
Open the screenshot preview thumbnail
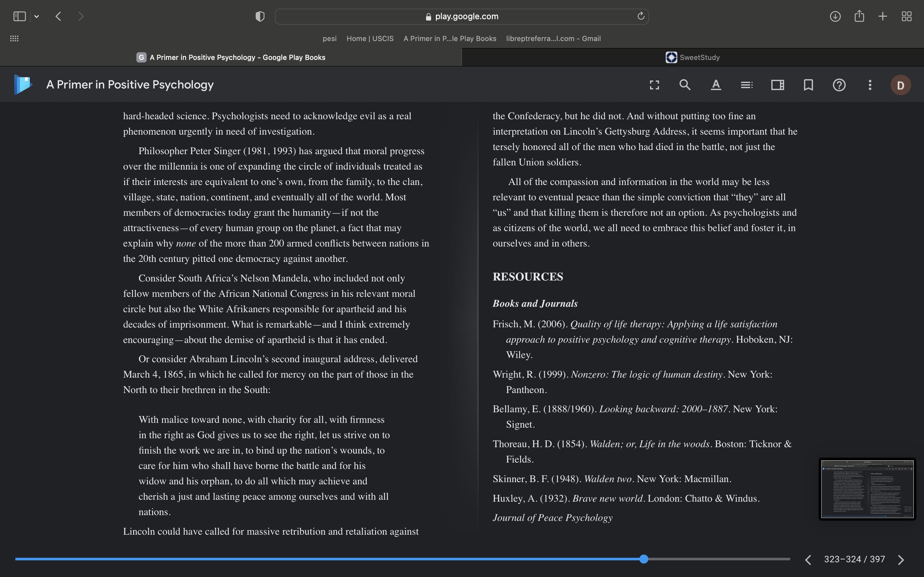(x=868, y=489)
